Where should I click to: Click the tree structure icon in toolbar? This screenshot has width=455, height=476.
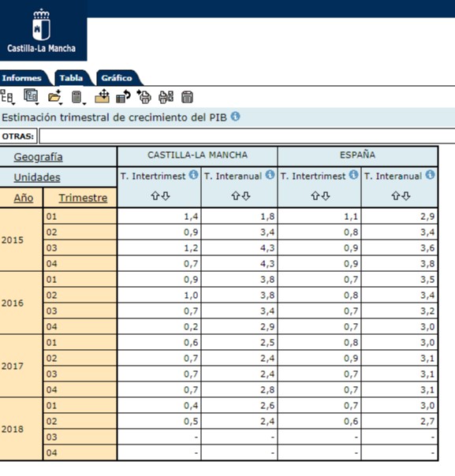(6, 97)
